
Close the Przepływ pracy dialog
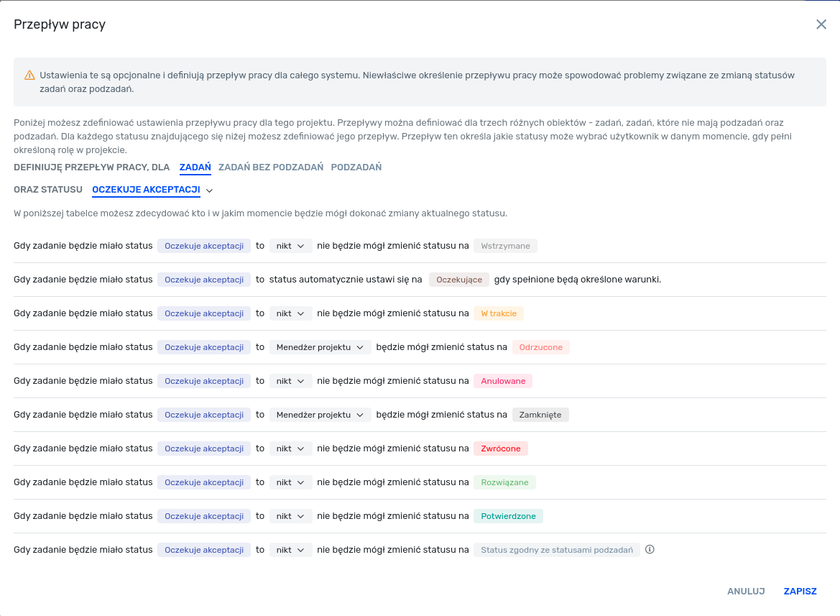[x=821, y=24]
